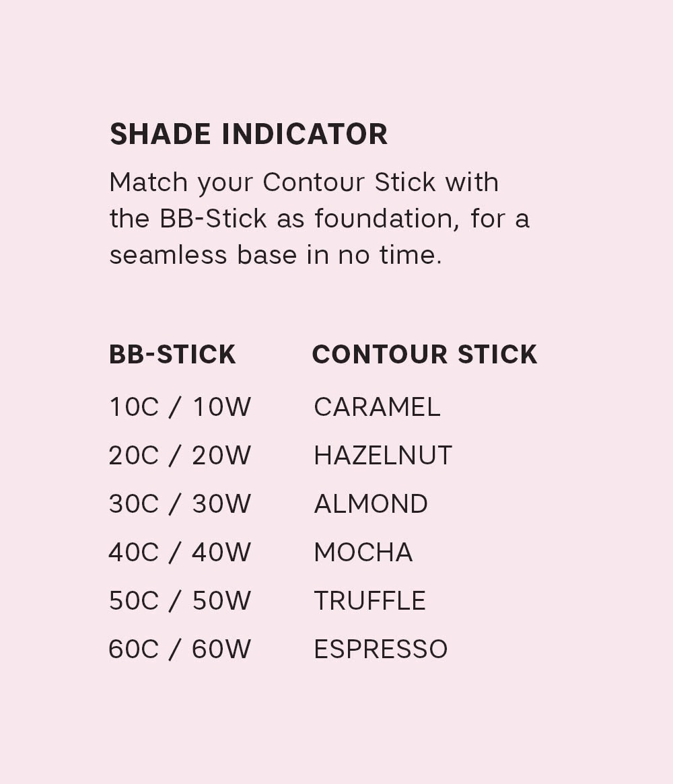The image size is (673, 784).
Task: Select the CONTOUR STICK column header
Action: [425, 355]
